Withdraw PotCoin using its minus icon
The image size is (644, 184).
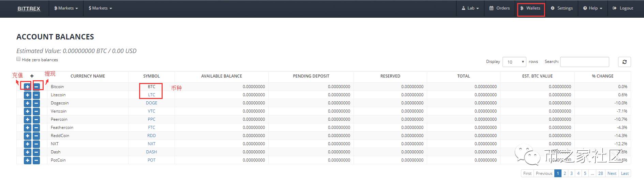tap(36, 160)
